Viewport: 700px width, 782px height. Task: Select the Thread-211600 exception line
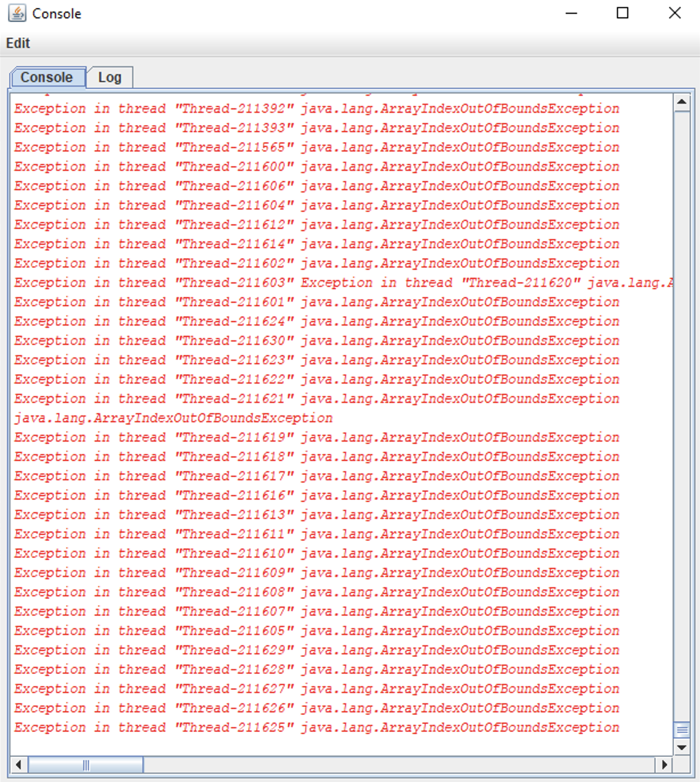pos(316,166)
